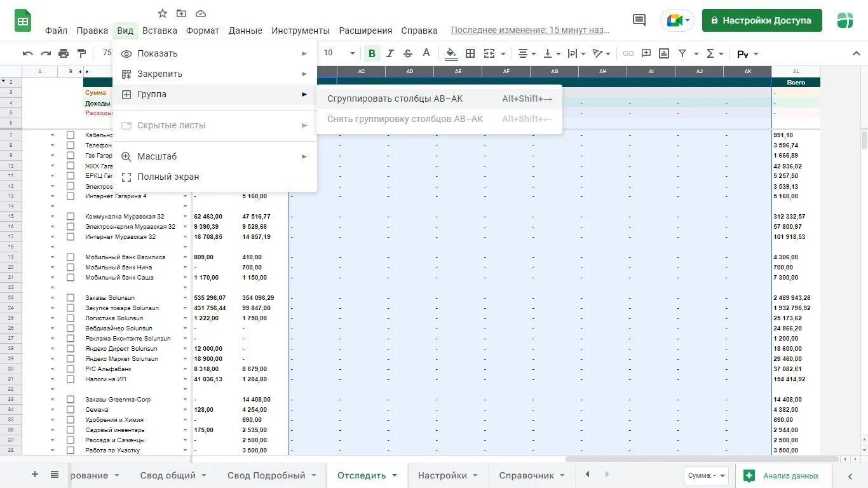Add a new sheet with plus
Viewport: 868px width, 488px height.
coord(35,475)
